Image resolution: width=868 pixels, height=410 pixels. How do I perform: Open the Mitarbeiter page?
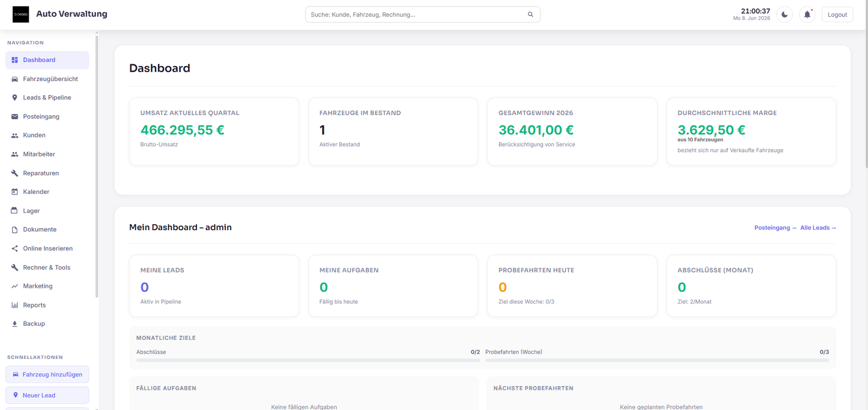pyautogui.click(x=47, y=154)
